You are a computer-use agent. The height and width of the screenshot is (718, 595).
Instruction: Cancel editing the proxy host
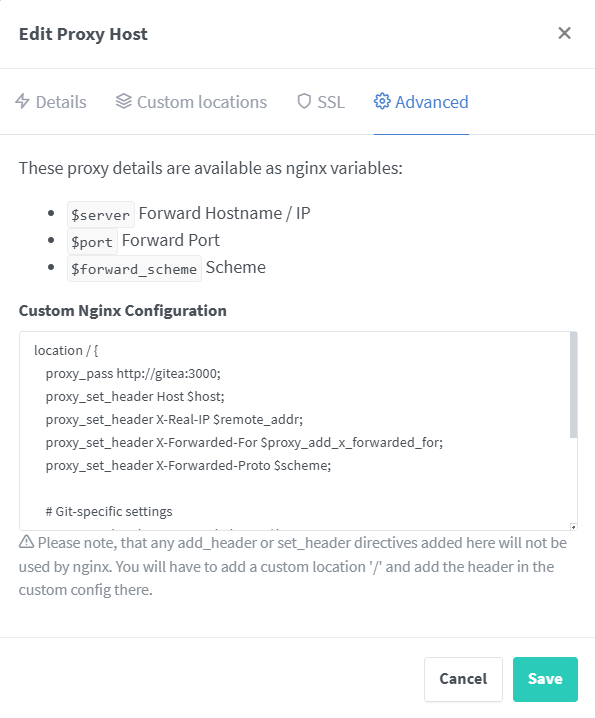(x=463, y=679)
